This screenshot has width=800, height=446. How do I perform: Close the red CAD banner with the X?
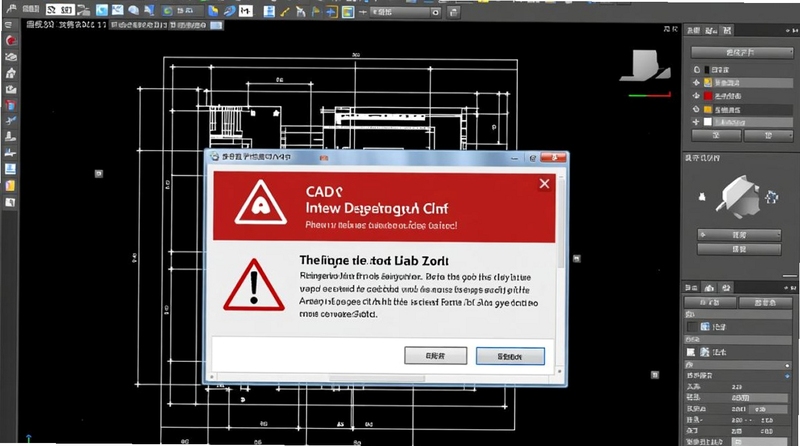click(544, 184)
